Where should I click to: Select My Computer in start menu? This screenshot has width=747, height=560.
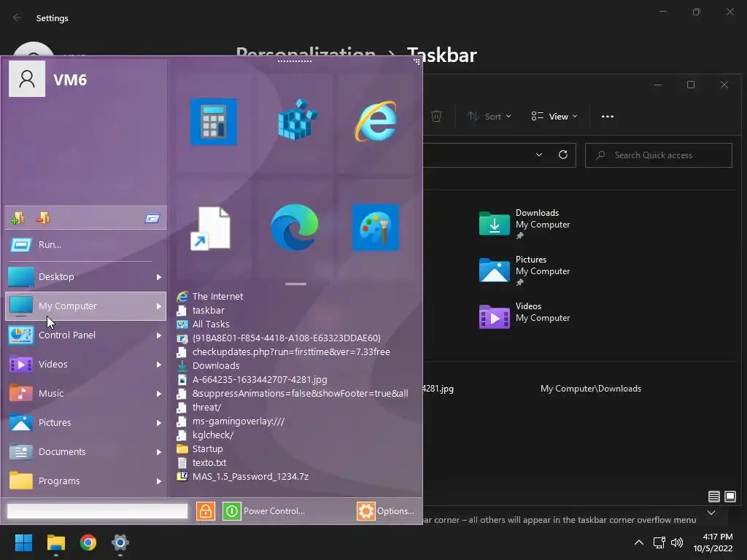point(86,306)
